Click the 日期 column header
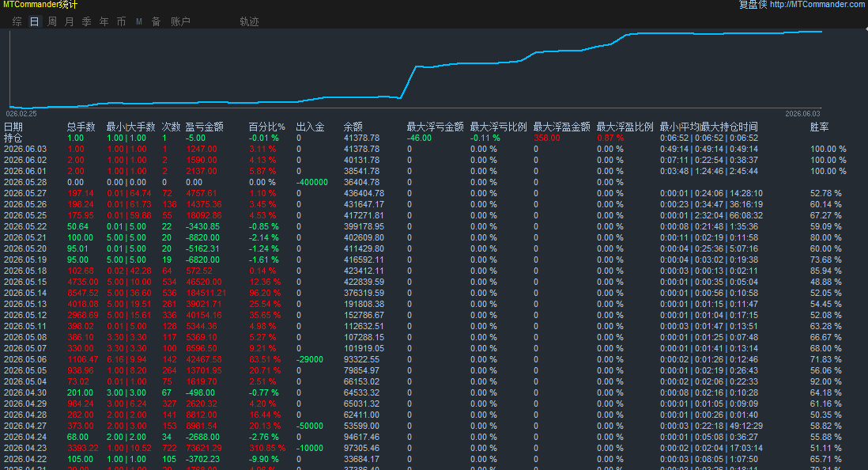 pyautogui.click(x=13, y=127)
